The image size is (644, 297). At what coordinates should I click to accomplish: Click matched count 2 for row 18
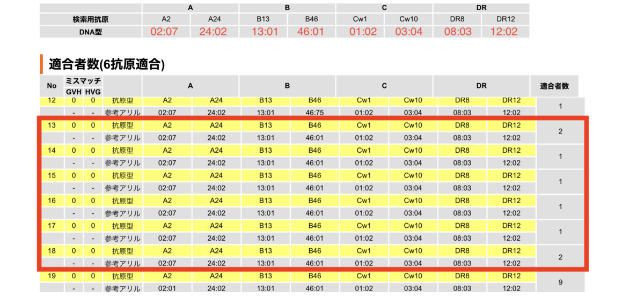(x=560, y=257)
